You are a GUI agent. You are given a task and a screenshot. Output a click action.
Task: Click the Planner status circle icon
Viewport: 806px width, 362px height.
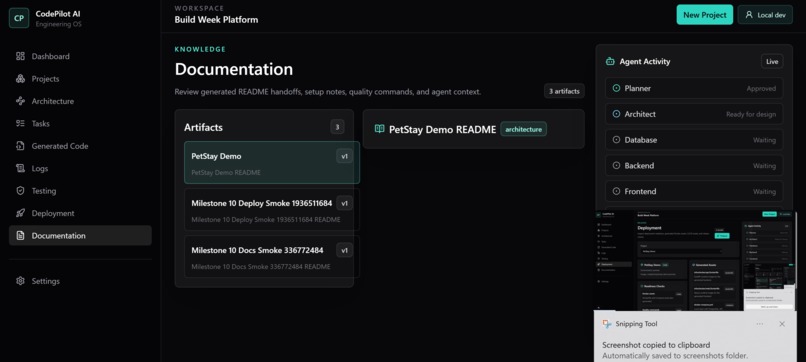tap(616, 88)
